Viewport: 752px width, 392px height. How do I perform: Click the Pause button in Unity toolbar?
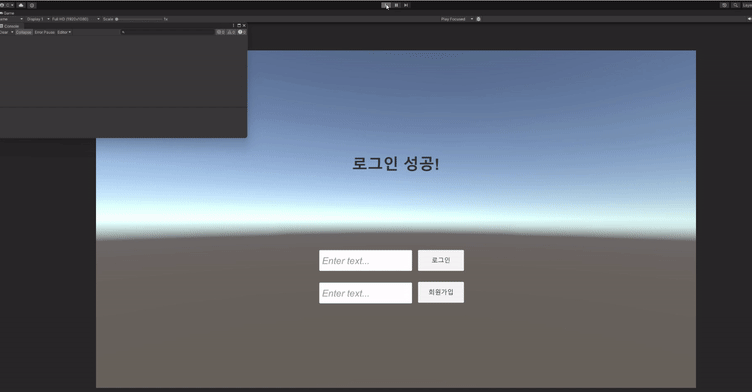[396, 5]
